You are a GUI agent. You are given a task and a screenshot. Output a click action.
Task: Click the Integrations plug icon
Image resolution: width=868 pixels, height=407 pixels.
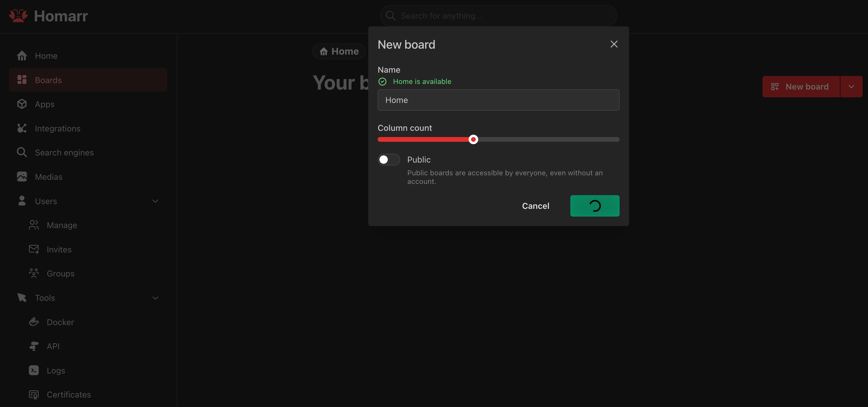tap(22, 128)
